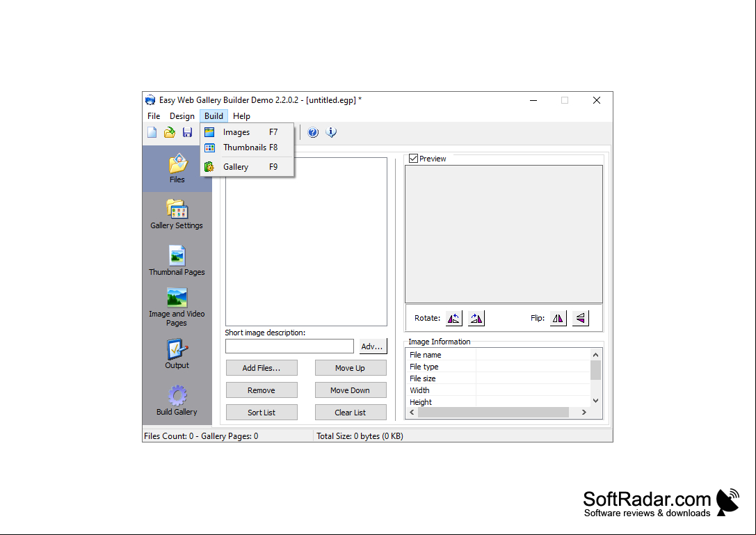Open Thumbnail Pages section

click(x=177, y=260)
